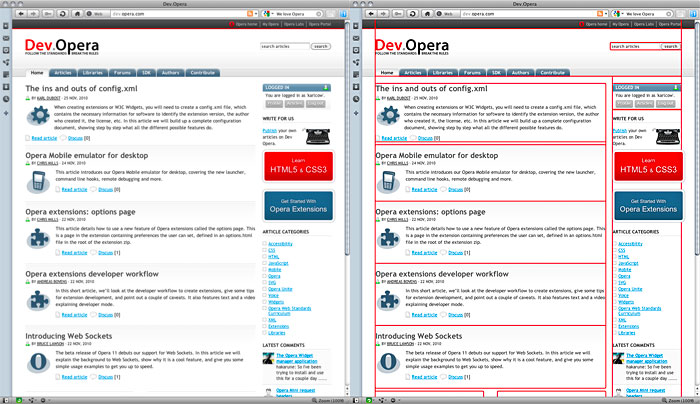Go back in the left window
Screen dimensions: 700x404
pos(21,14)
